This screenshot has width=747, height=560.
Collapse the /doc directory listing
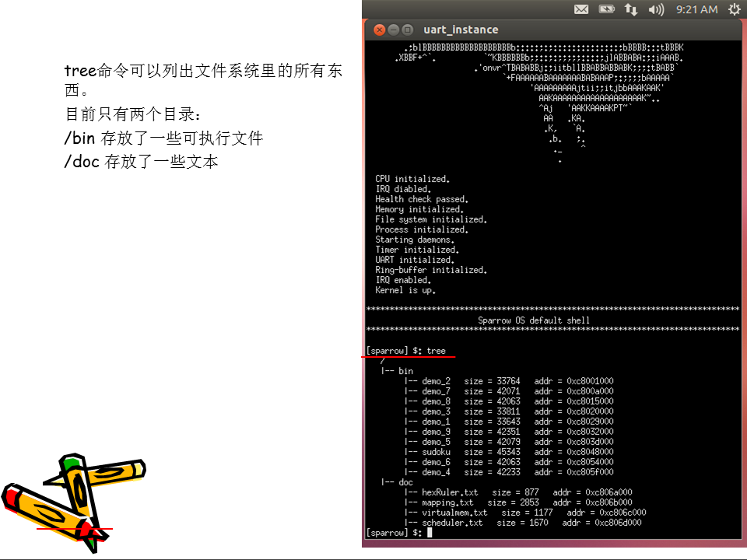tap(405, 482)
